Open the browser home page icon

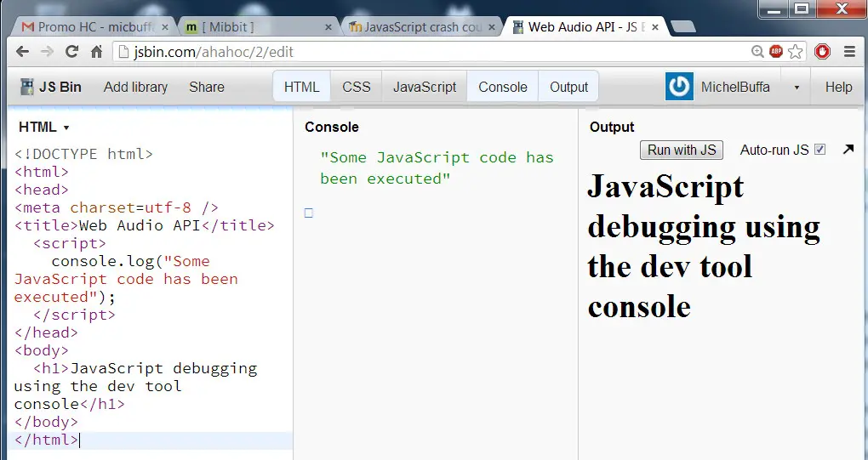96,52
